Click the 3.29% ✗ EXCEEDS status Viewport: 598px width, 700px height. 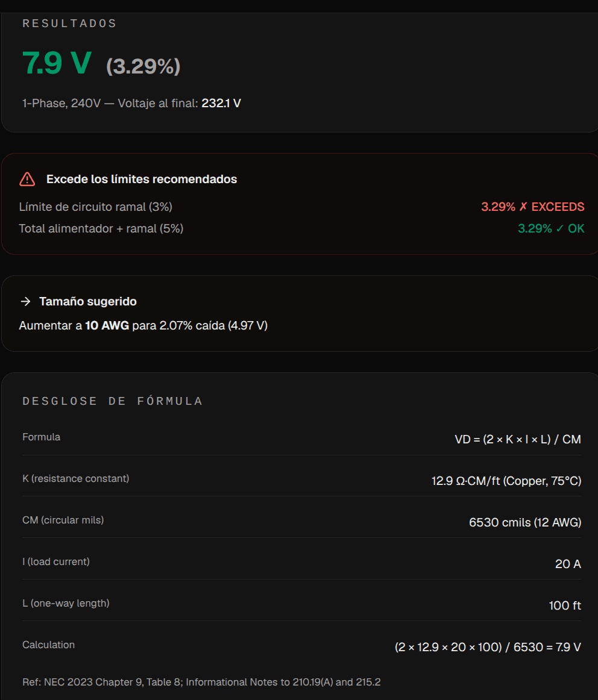[533, 207]
